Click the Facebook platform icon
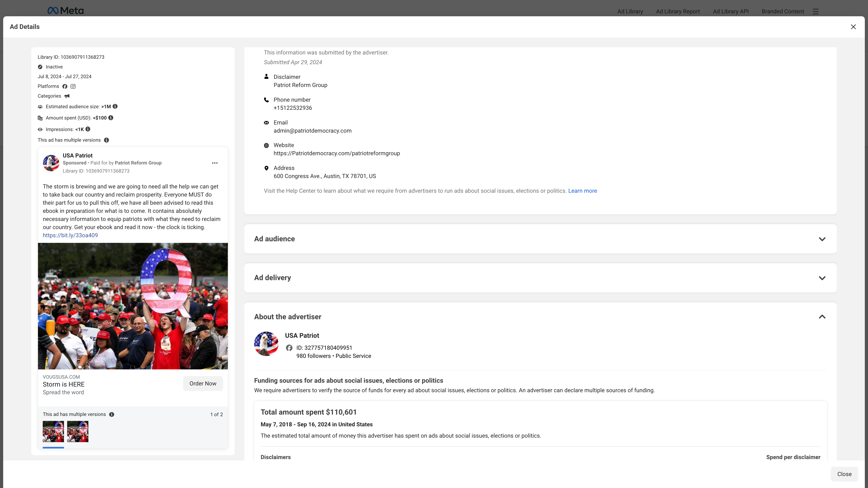The width and height of the screenshot is (868, 488). pyautogui.click(x=65, y=87)
